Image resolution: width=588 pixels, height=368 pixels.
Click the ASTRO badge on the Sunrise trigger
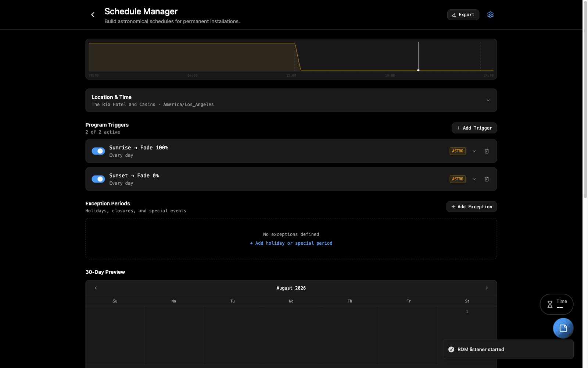(458, 151)
